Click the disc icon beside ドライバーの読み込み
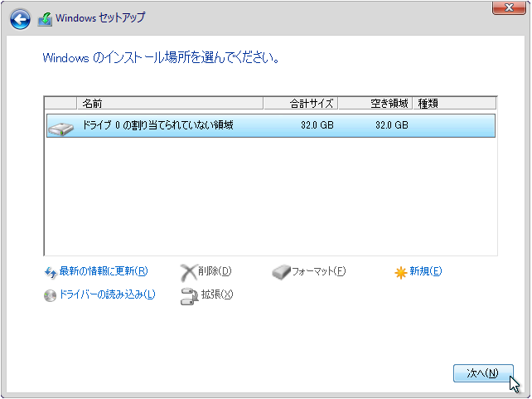Image resolution: width=532 pixels, height=399 pixels. tap(50, 295)
